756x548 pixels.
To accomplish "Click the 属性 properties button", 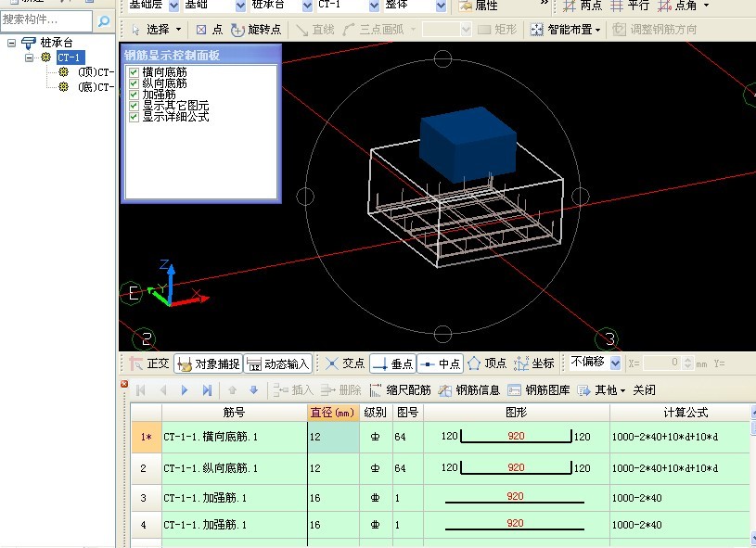I will [x=479, y=6].
